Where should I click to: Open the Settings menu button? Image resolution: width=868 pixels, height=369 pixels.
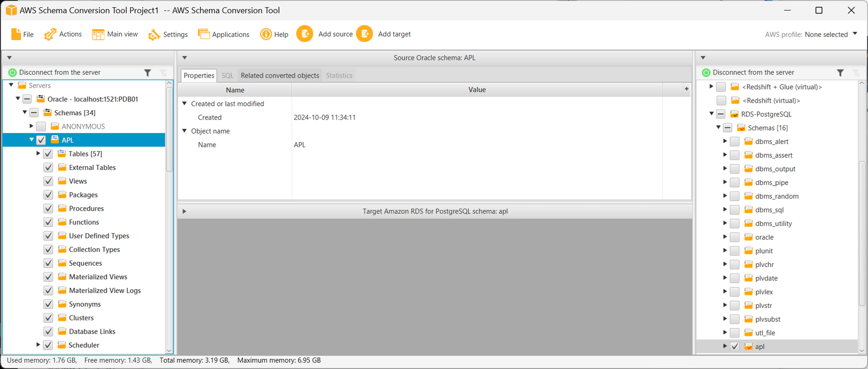coord(168,34)
